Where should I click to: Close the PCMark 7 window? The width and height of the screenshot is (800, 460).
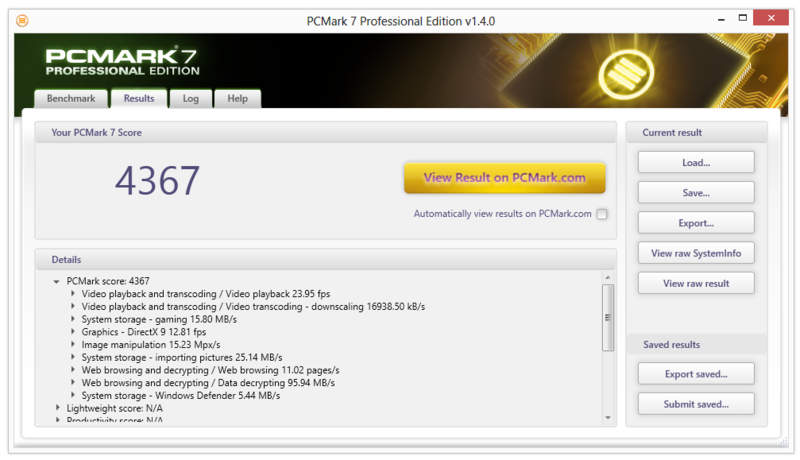coord(771,18)
